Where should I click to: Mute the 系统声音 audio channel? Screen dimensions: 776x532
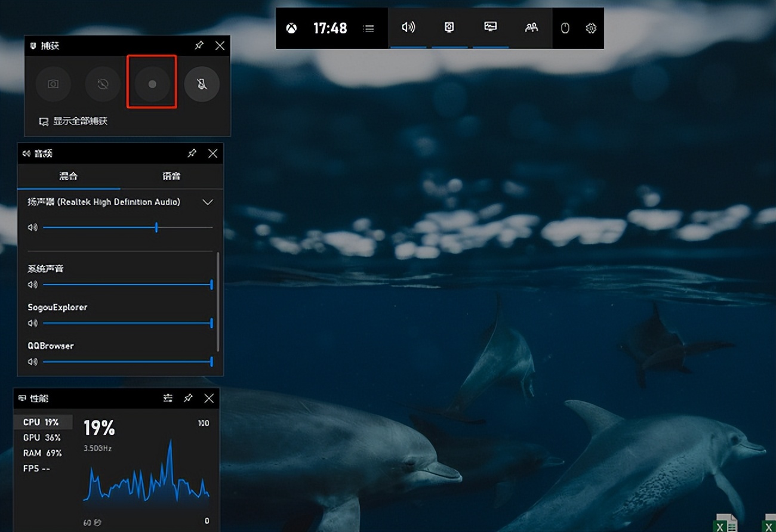33,285
